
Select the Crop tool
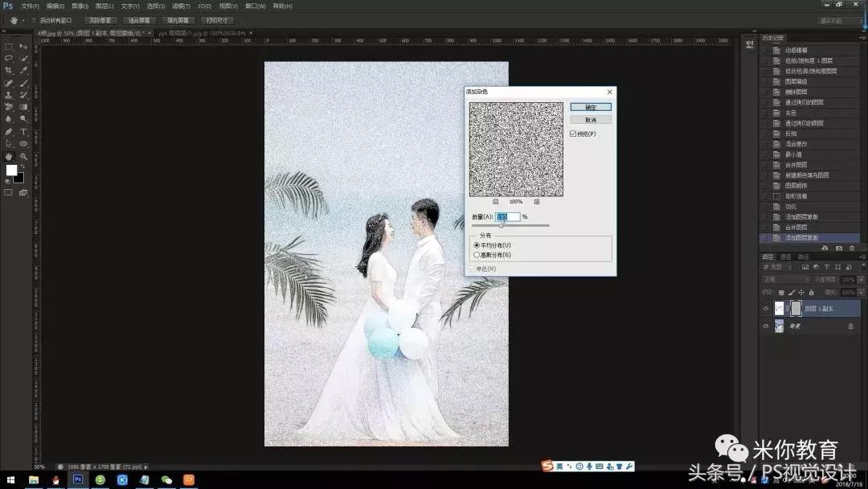tap(8, 70)
